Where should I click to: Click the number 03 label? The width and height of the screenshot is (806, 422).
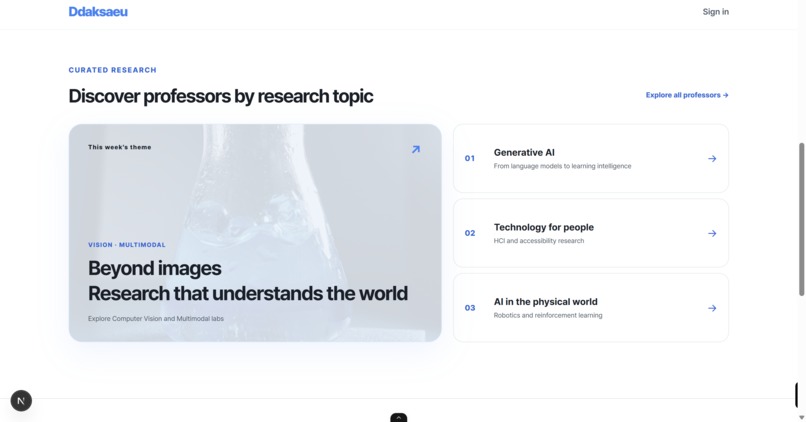pos(470,308)
